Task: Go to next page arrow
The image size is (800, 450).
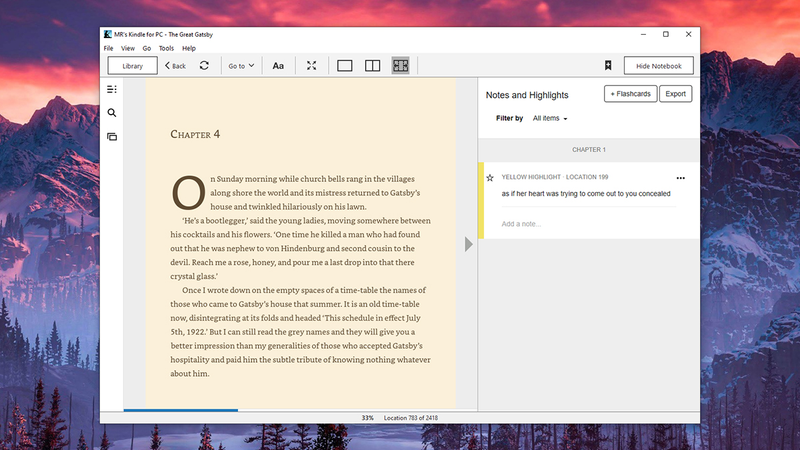Action: coord(468,244)
